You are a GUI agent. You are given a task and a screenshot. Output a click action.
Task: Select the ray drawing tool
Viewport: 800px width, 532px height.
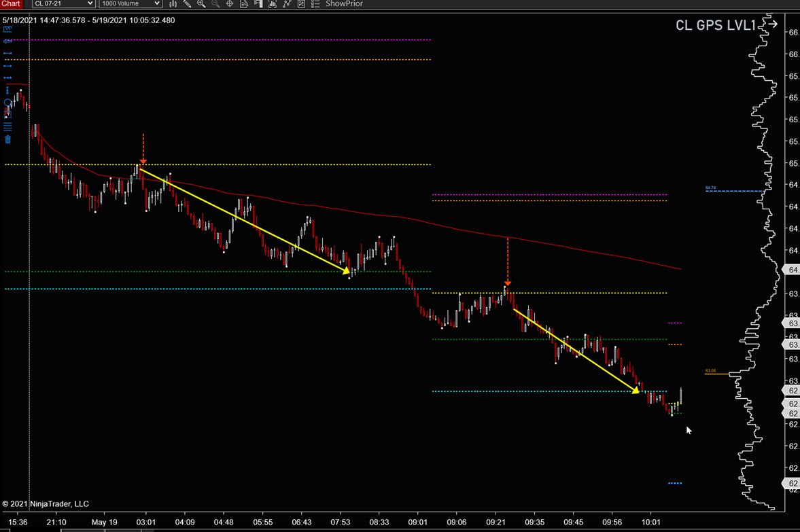(7, 66)
